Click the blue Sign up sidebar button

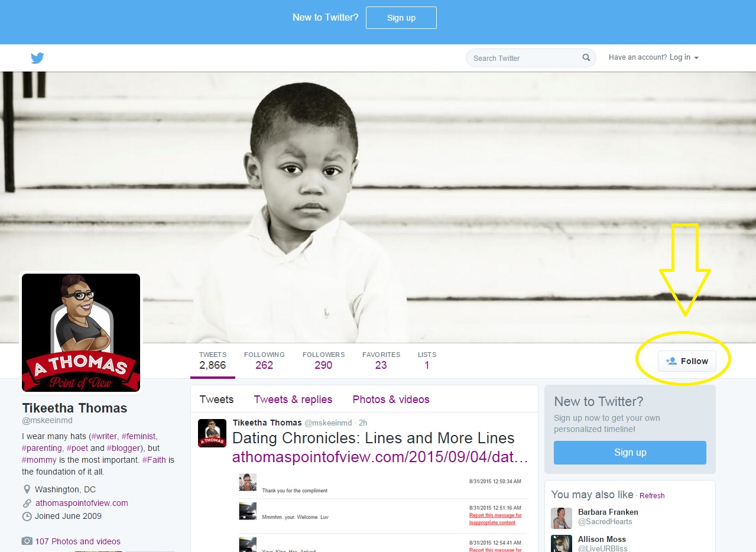tap(630, 453)
